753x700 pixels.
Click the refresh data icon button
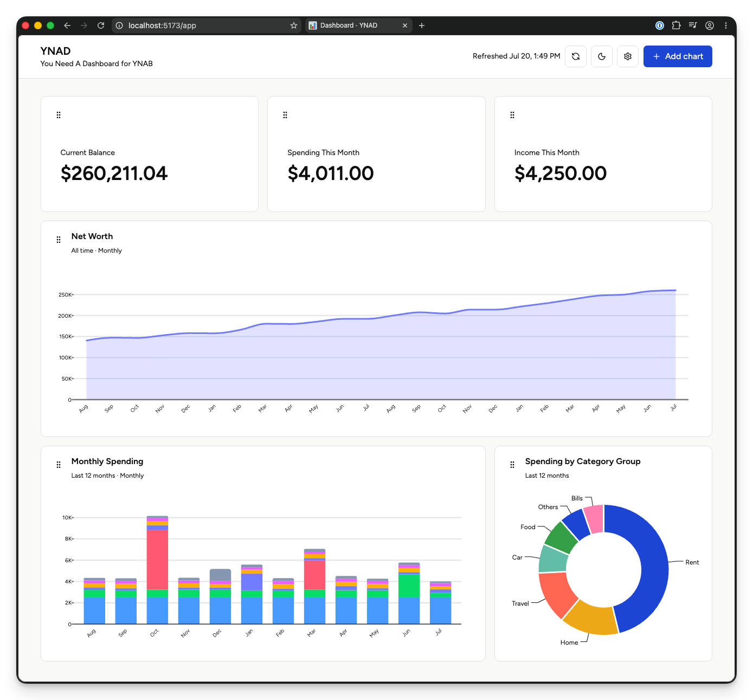576,56
